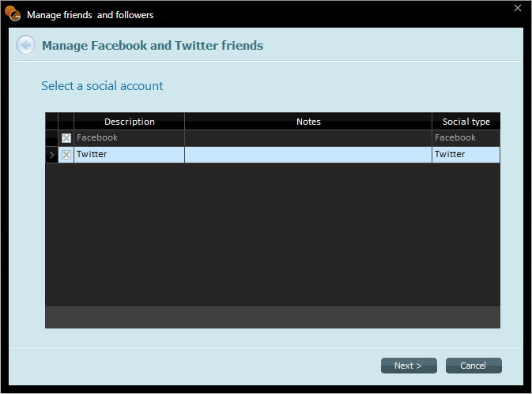The image size is (532, 394).
Task: Select the Facebook description cell
Action: click(130, 138)
